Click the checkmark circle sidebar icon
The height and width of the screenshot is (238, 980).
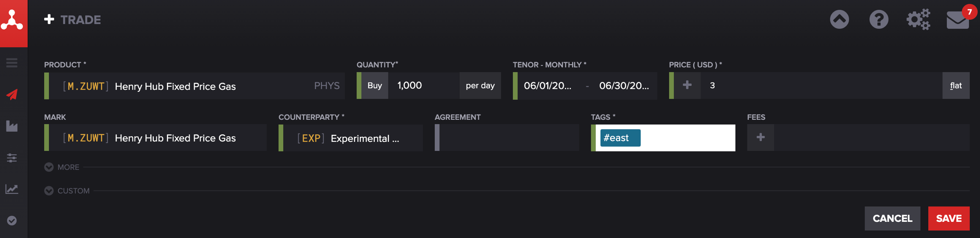[x=12, y=221]
